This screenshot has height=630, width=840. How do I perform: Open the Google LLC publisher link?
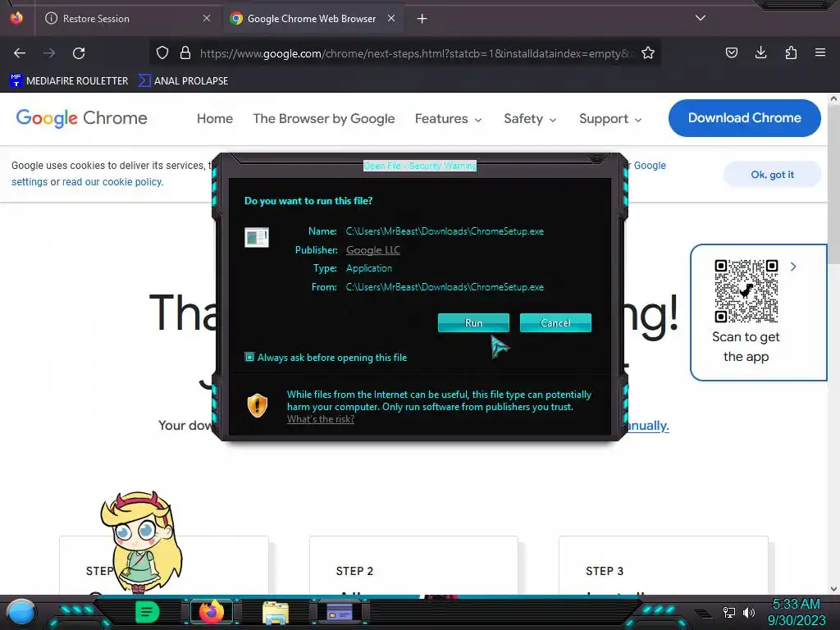(373, 250)
